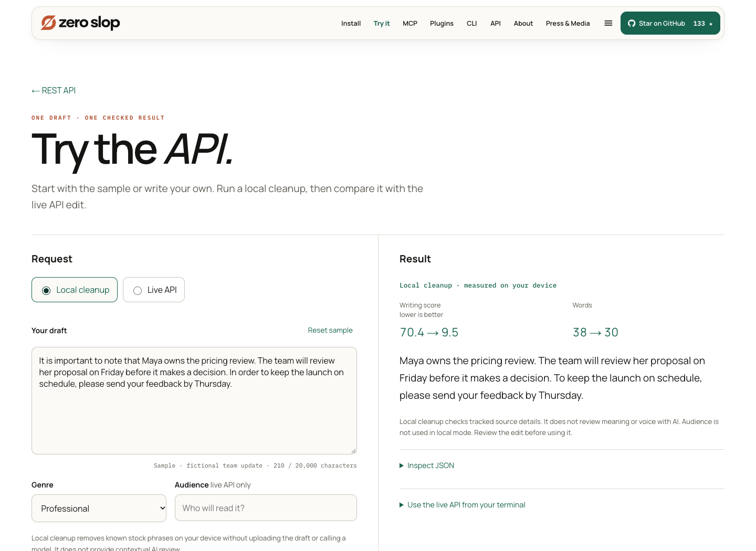Click 'Local cleanup · measured on your device' text
756x551 pixels.
[x=478, y=285]
